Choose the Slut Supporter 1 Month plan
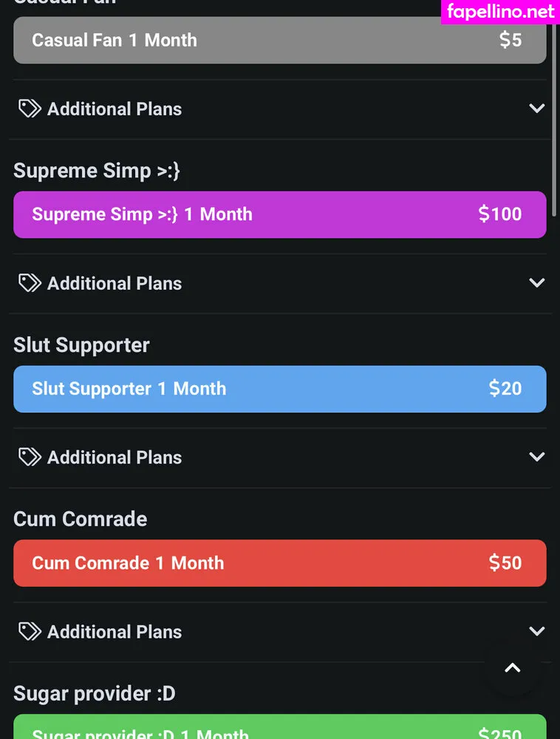The width and height of the screenshot is (560, 739). (279, 389)
